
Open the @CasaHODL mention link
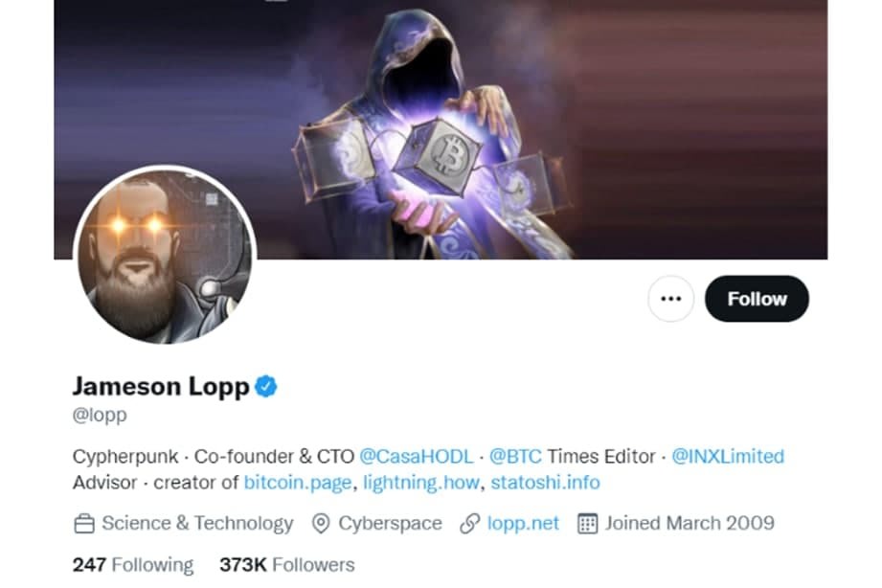click(x=417, y=456)
